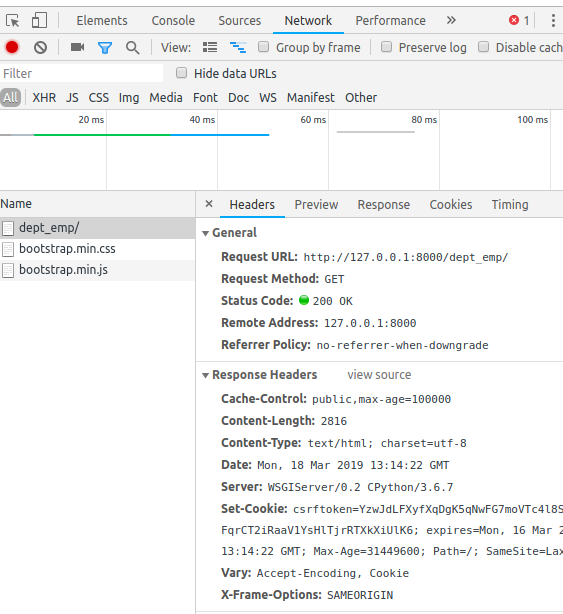Click the view source link
This screenshot has height=614, width=563.
[x=379, y=375]
